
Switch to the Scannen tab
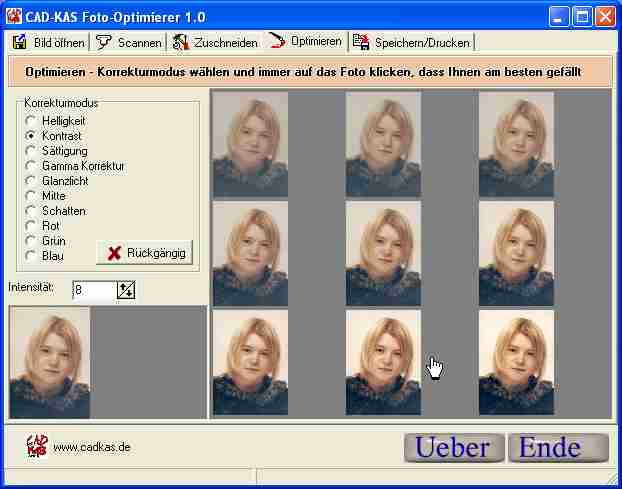coord(129,42)
